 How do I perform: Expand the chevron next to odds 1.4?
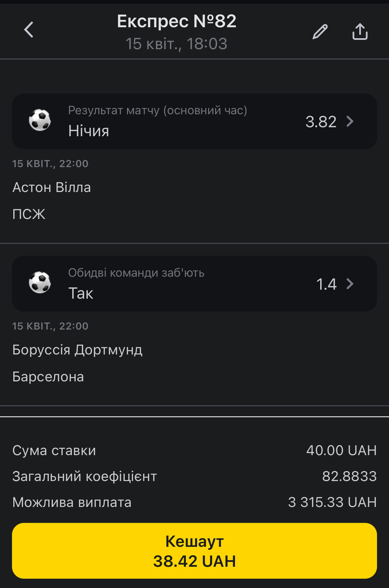click(350, 284)
